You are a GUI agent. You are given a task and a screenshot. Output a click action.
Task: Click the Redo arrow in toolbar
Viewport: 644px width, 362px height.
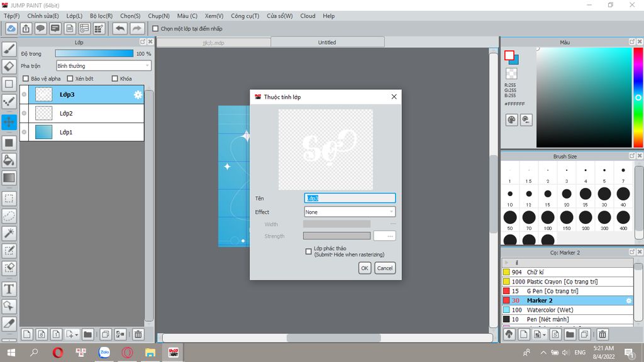[136, 29]
